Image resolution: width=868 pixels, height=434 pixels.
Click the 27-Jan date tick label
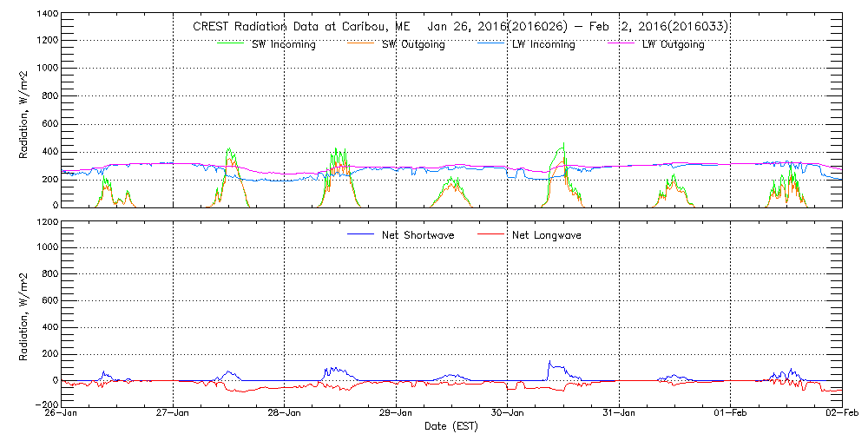pyautogui.click(x=174, y=414)
